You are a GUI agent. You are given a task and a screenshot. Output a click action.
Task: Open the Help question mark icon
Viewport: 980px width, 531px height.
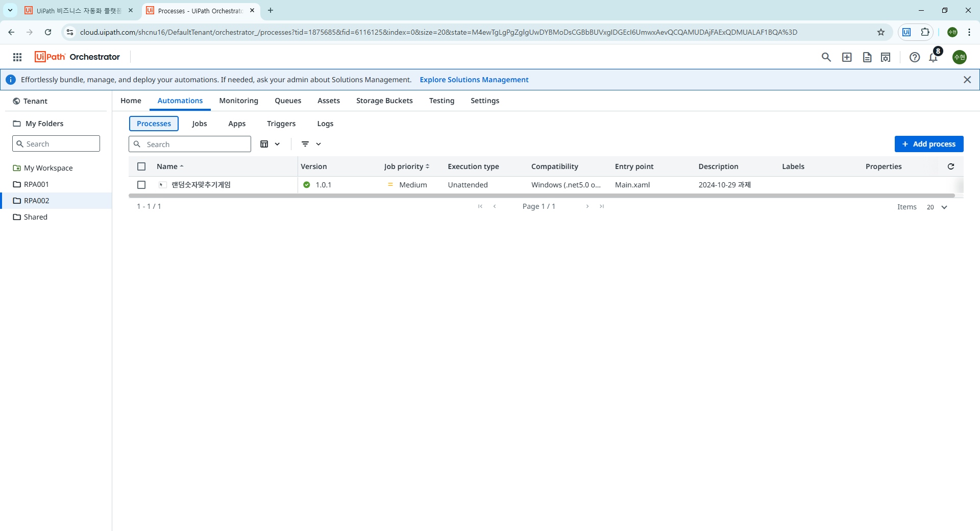pyautogui.click(x=915, y=57)
